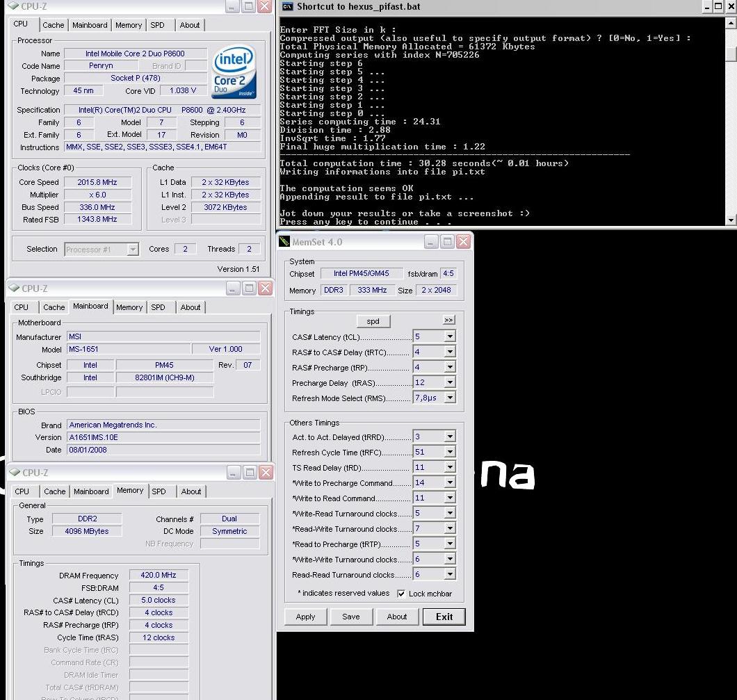Select Memory tab in the Mainboard CPU-Z window

point(129,307)
